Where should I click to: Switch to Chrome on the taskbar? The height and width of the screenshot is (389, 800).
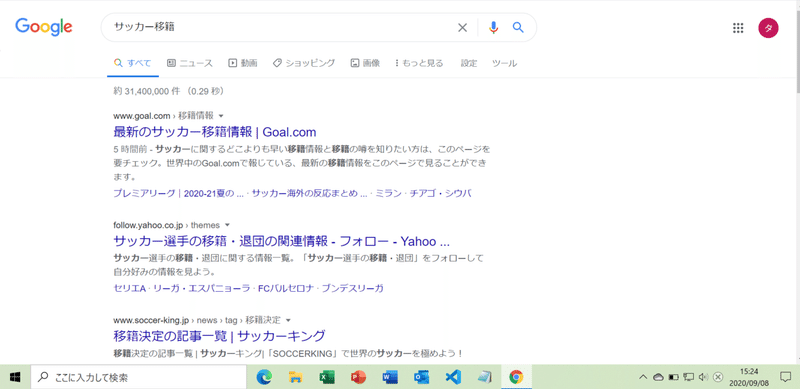tap(516, 377)
